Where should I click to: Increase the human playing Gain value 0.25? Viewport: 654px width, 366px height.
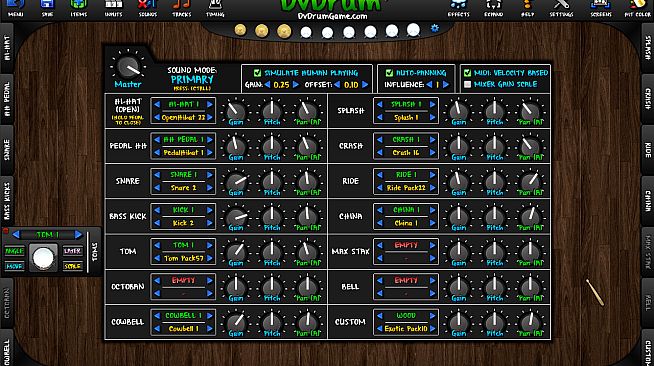296,85
